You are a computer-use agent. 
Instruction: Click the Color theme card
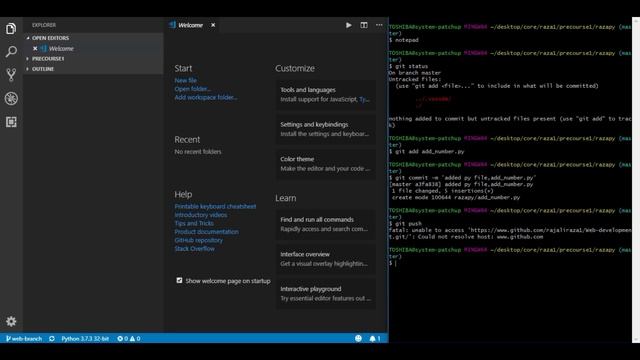325,164
